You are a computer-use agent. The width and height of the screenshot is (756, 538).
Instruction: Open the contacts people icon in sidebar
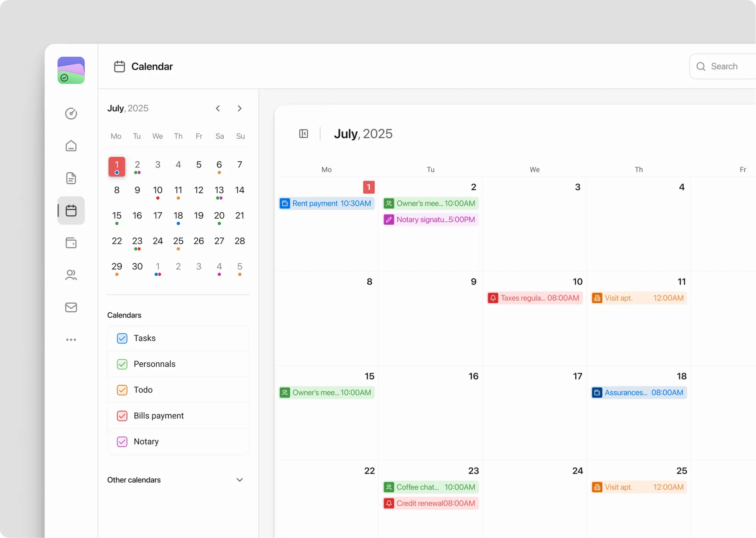point(71,275)
